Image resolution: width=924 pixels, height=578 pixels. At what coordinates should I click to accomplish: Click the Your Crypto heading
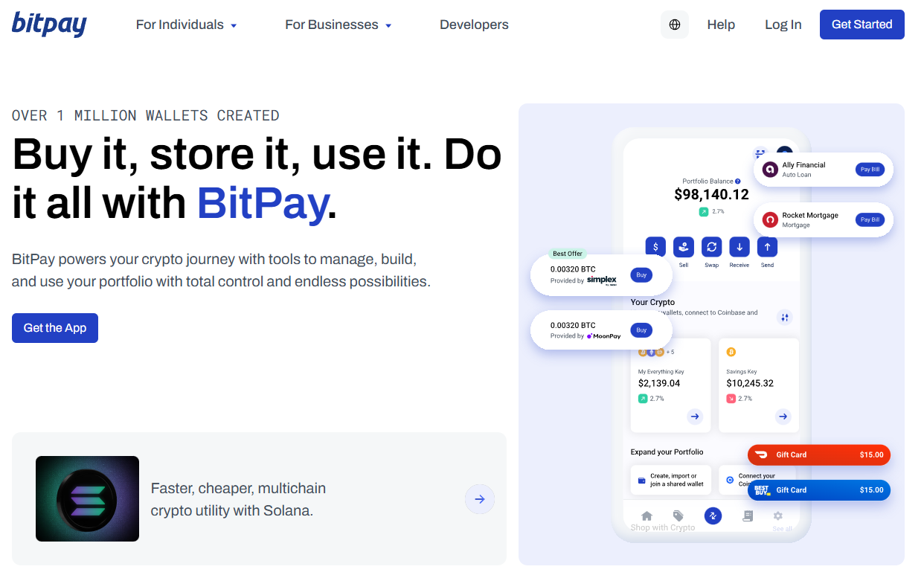click(652, 302)
